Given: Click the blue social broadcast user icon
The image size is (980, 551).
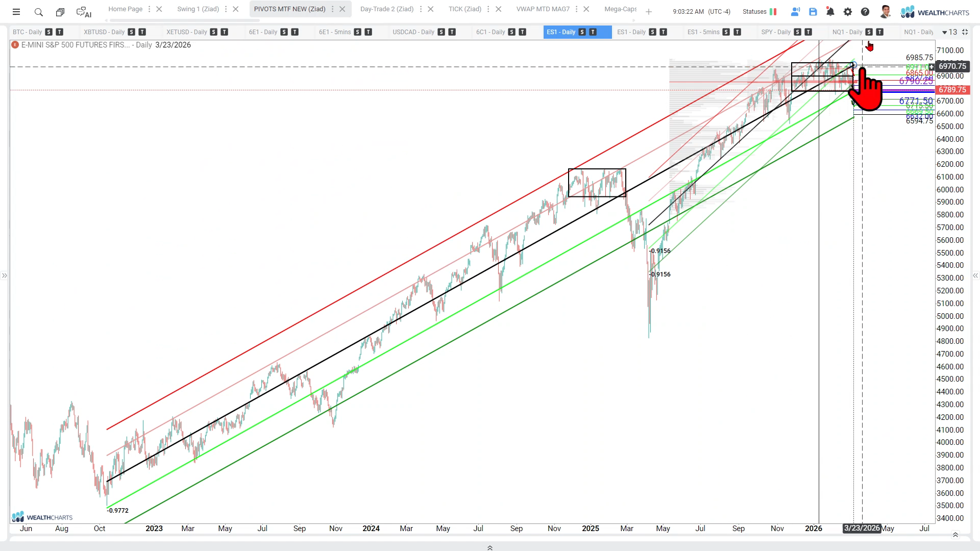Looking at the screenshot, I should point(795,12).
